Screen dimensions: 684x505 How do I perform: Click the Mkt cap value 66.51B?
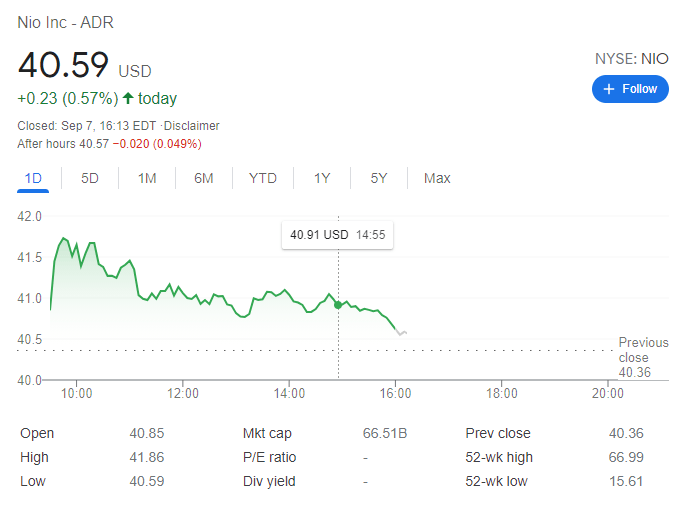(384, 433)
